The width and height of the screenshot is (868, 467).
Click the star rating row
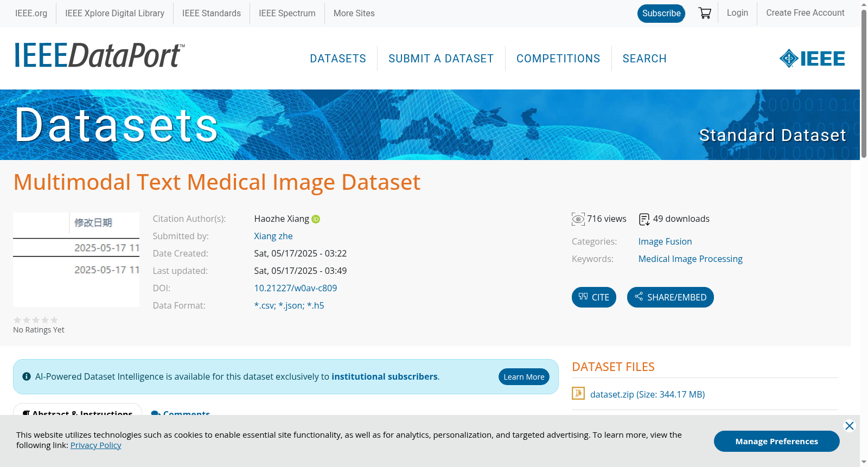pos(36,320)
